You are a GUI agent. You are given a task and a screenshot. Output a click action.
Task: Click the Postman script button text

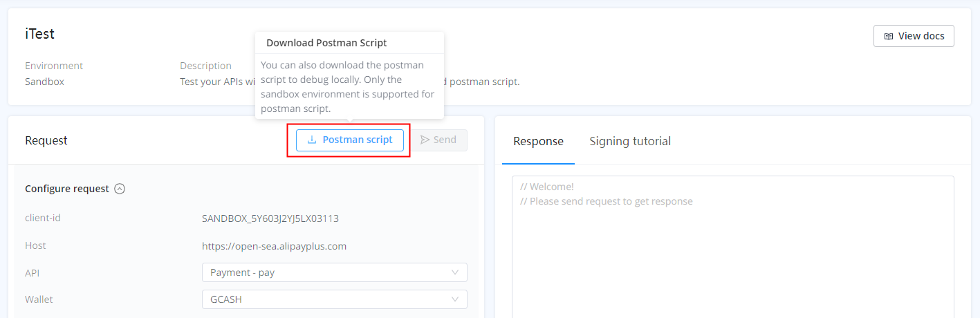pyautogui.click(x=358, y=140)
